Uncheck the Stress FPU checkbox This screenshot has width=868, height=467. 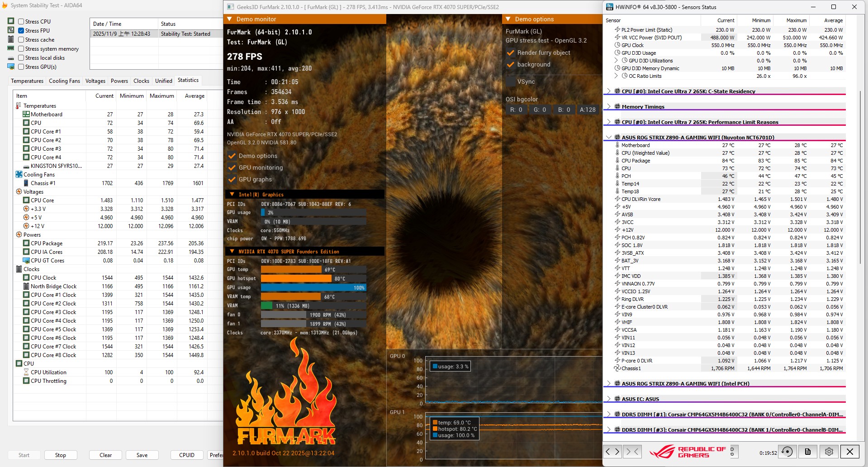coord(21,31)
